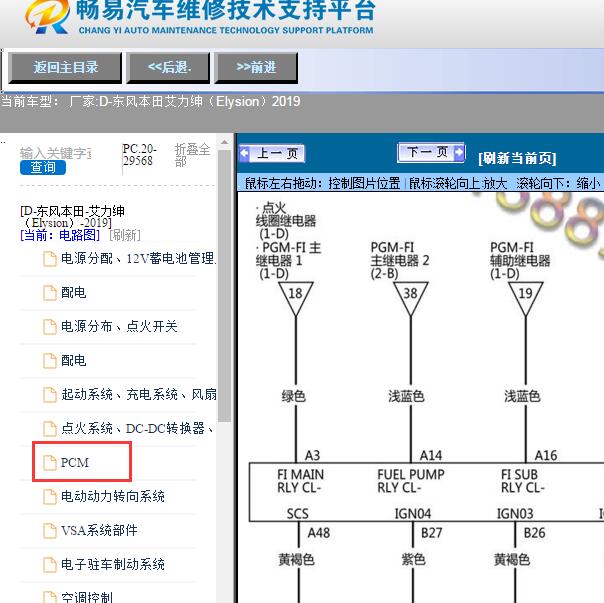
Task: Click document icon beside 点火系统
Action: [50, 428]
